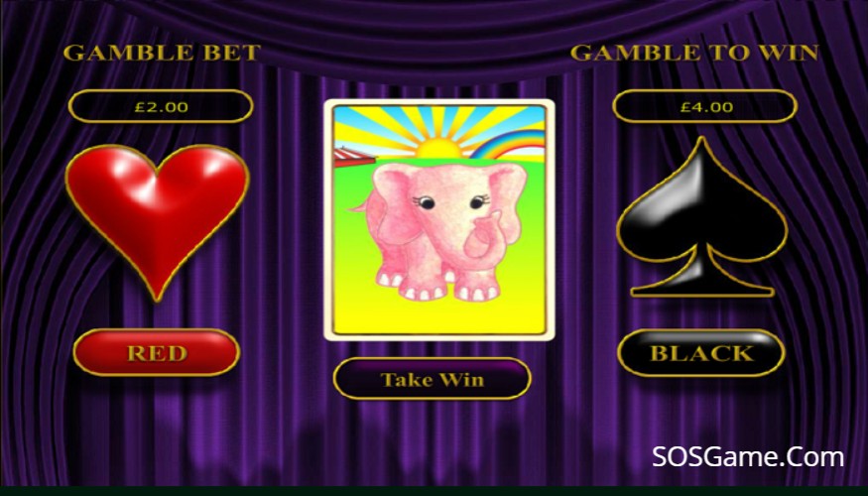
Task: Click the yellow sun on the card
Action: click(x=437, y=148)
